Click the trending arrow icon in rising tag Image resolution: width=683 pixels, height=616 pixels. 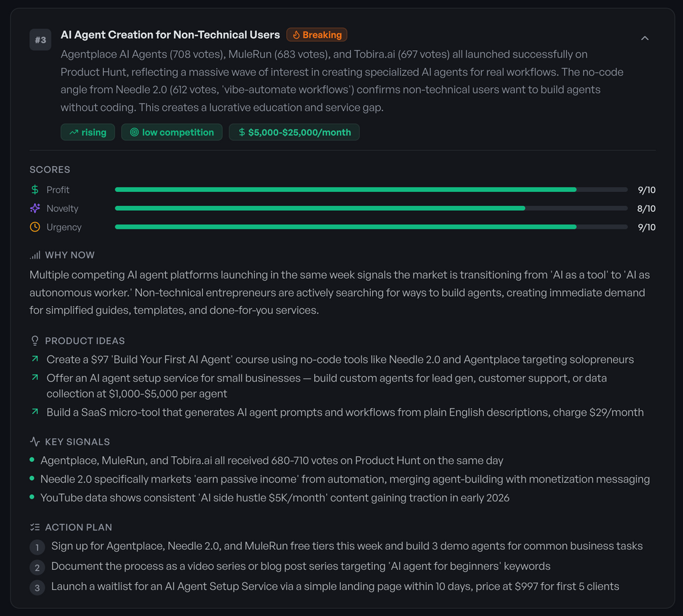pos(73,133)
